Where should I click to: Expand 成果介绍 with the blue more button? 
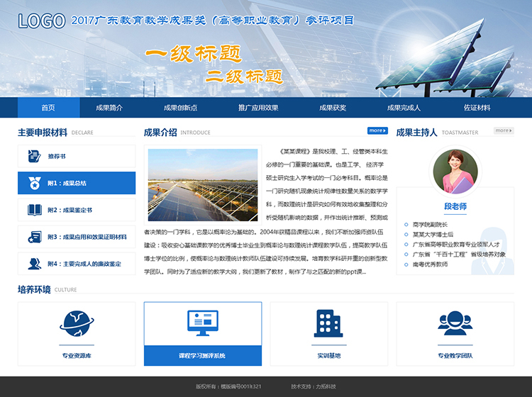377,130
